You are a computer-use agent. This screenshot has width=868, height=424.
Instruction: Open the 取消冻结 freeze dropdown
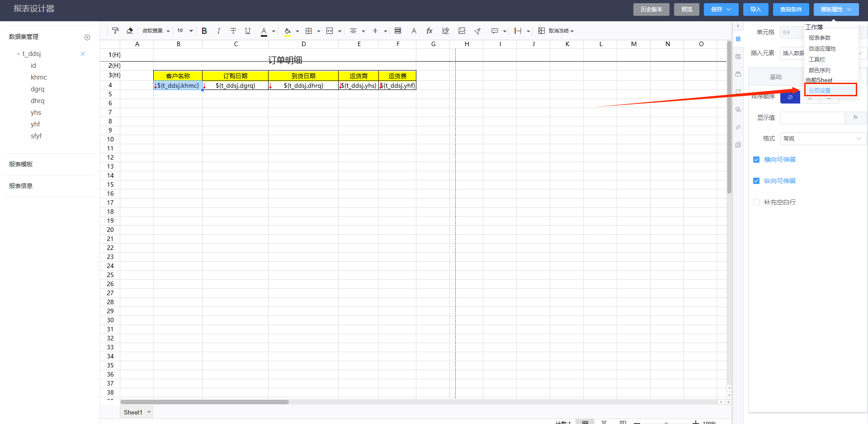pos(561,31)
